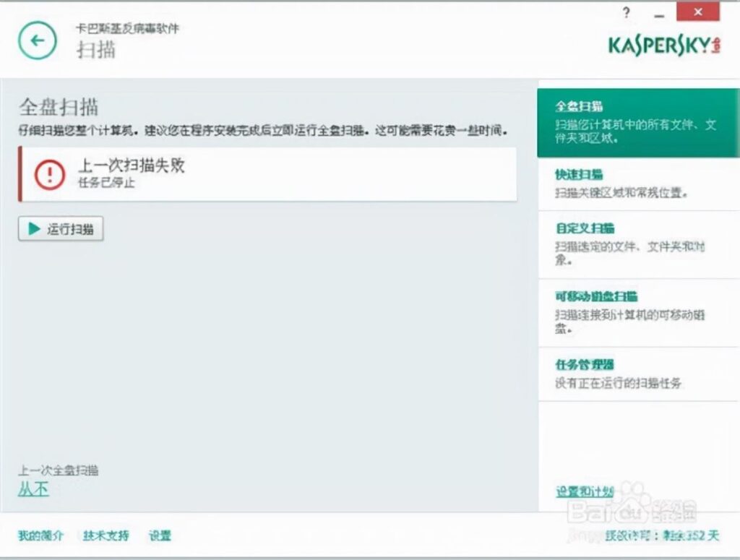Open help via the question mark icon
Screen dimensions: 740x560
[626, 12]
